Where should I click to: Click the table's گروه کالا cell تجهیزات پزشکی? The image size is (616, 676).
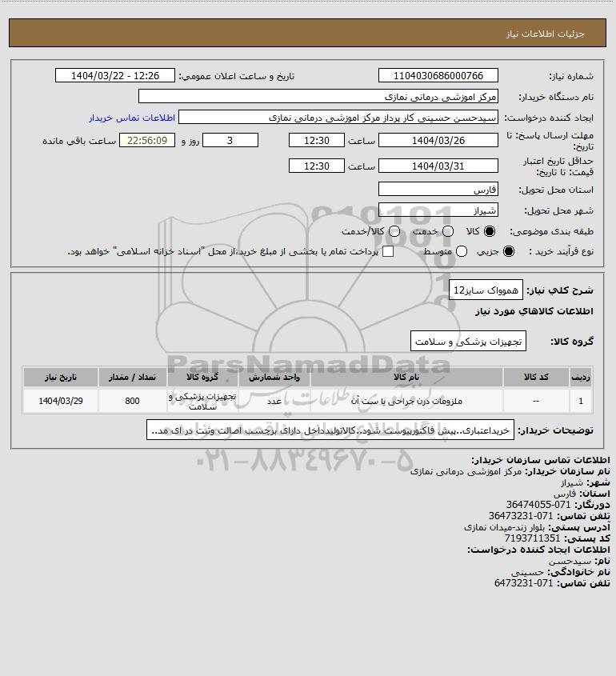tap(202, 401)
